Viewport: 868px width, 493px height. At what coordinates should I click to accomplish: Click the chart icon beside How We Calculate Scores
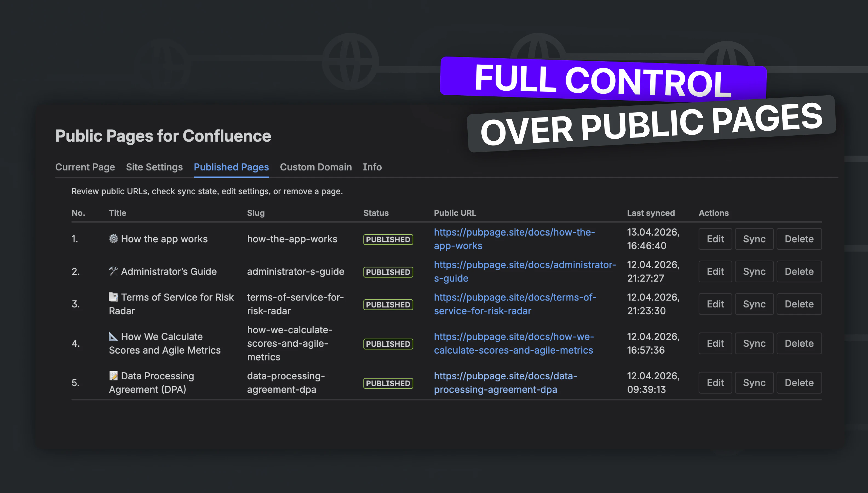click(x=114, y=337)
